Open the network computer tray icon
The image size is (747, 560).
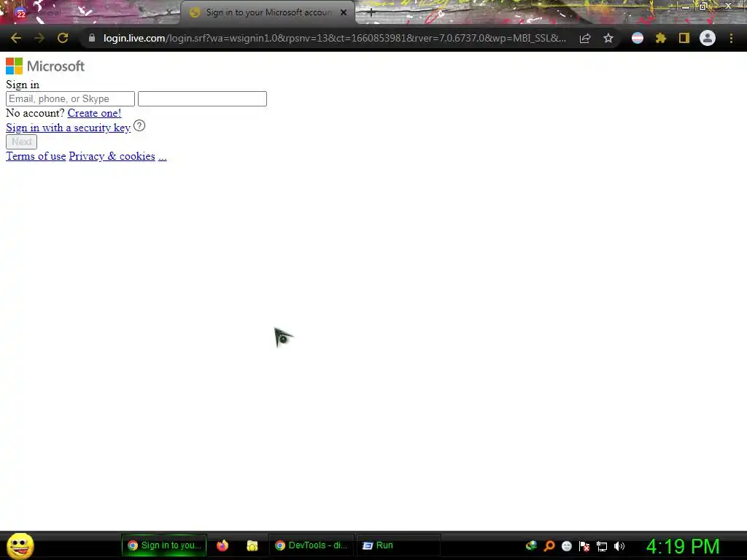(602, 547)
